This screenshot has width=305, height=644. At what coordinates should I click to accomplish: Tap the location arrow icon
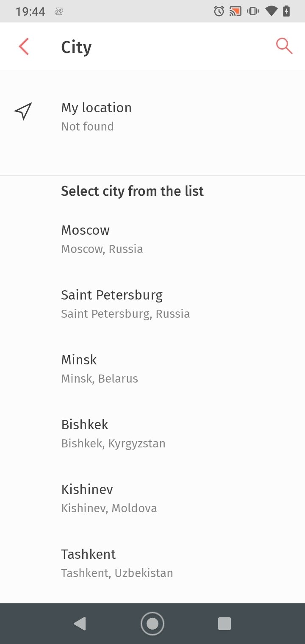pyautogui.click(x=23, y=111)
